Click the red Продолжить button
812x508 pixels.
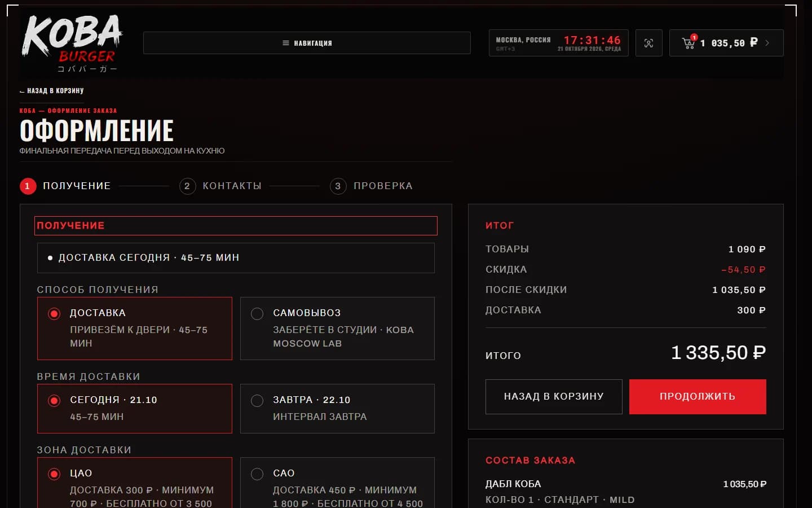coord(698,397)
